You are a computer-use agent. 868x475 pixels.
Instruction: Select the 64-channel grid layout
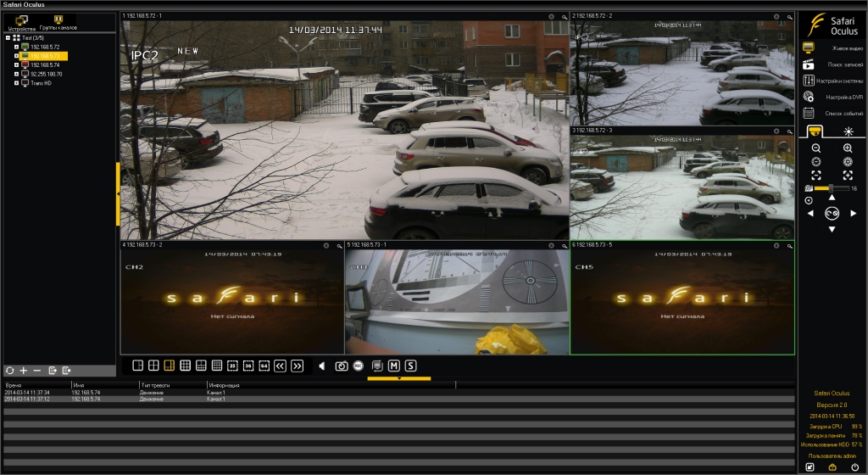pos(264,366)
